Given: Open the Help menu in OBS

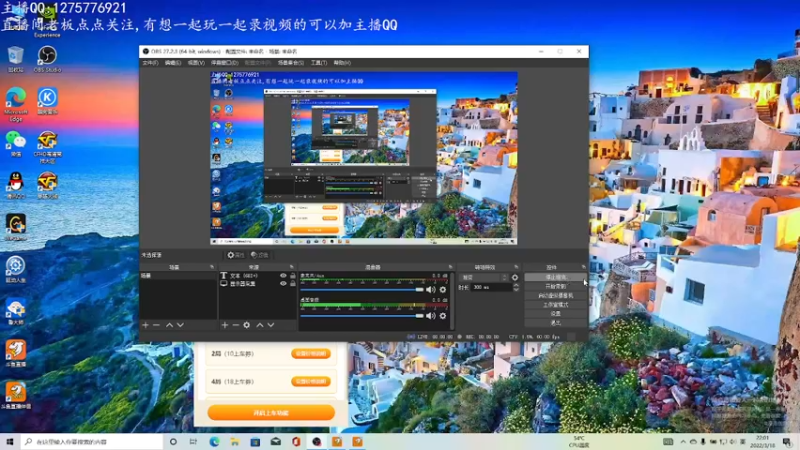Looking at the screenshot, I should pos(342,63).
